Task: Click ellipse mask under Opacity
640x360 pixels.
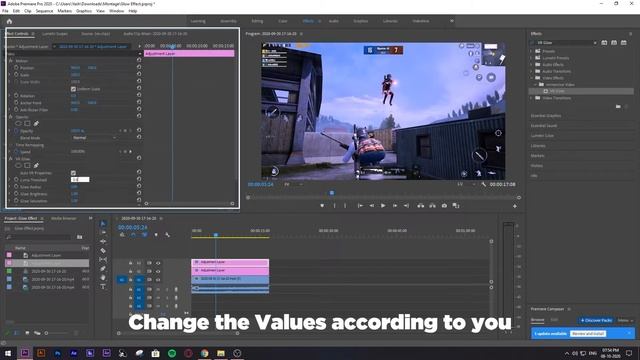Action: pos(18,123)
